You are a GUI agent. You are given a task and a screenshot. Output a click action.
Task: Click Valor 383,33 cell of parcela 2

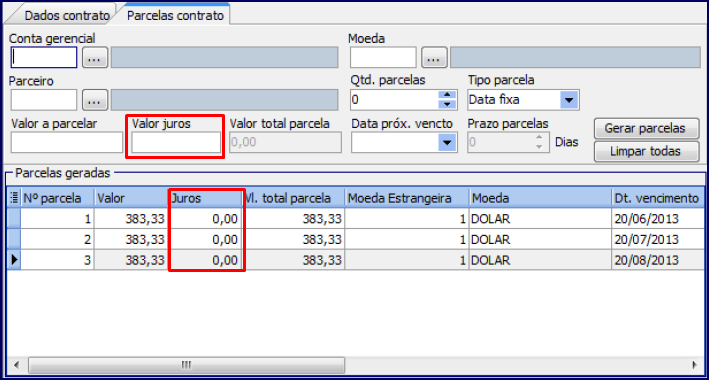tap(131, 239)
